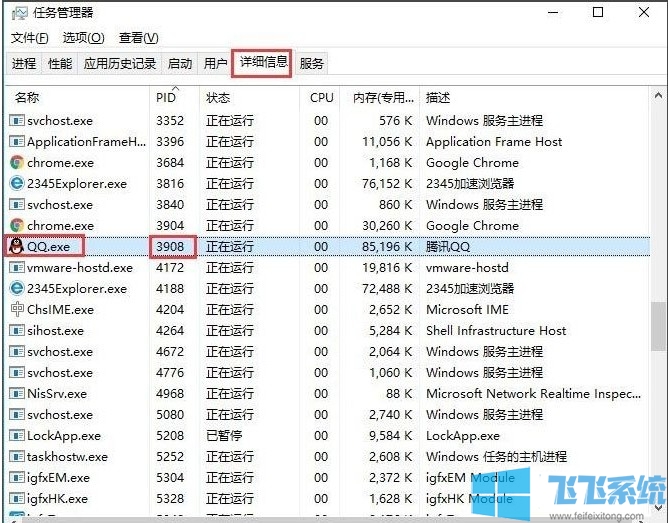The image size is (668, 523).
Task: Click the igfxEM.exe process icon
Action: (17, 478)
